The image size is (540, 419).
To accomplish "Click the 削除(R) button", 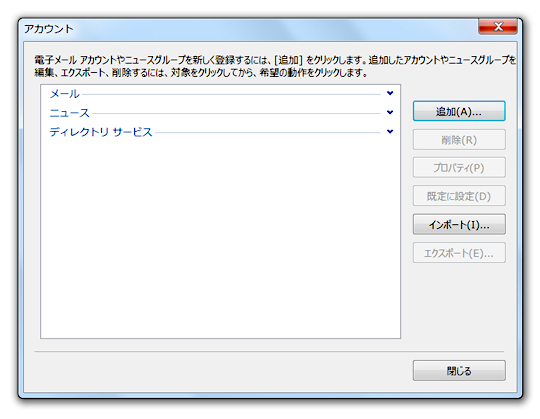I will click(x=459, y=140).
